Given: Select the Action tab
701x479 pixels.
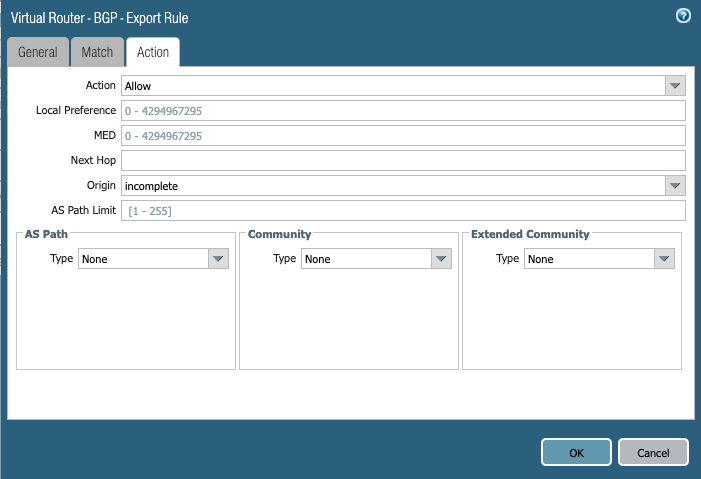Looking at the screenshot, I should pyautogui.click(x=153, y=52).
